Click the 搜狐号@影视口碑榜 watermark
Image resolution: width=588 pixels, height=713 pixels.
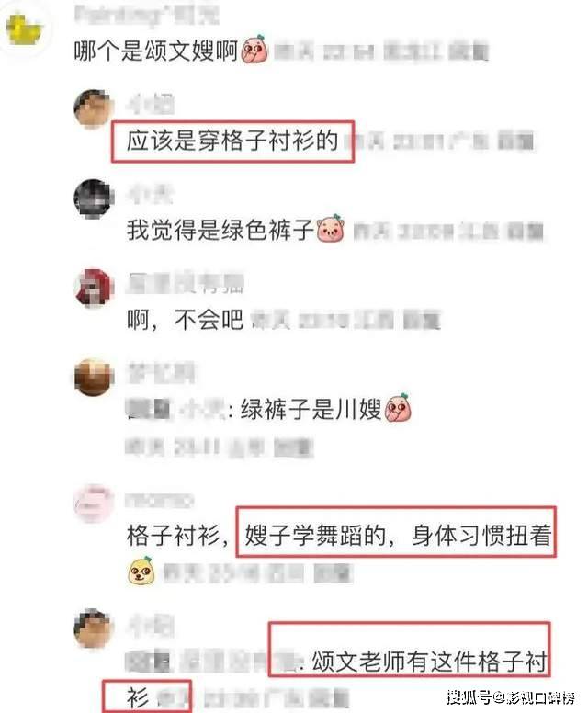point(511,697)
